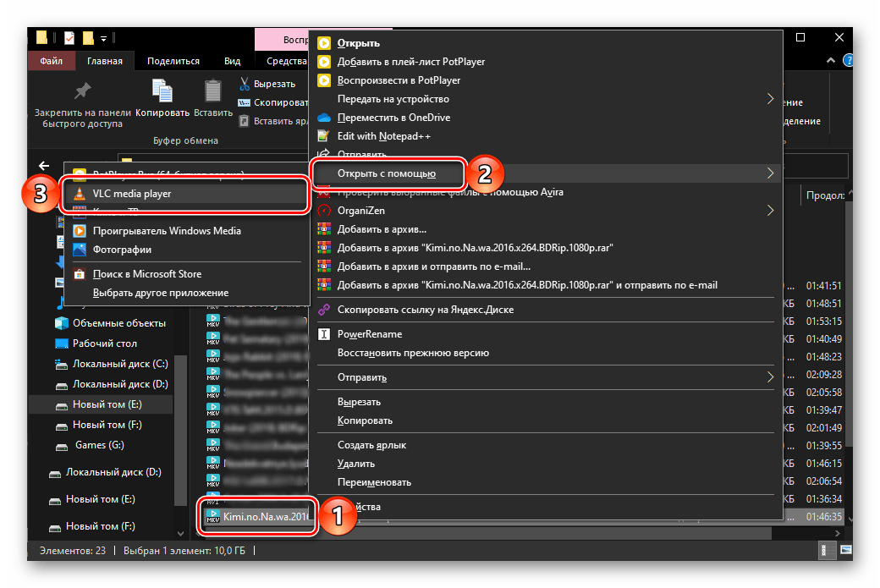This screenshot has width=880, height=588.
Task: Switch to large icons view using the status bar toggle
Action: (845, 551)
